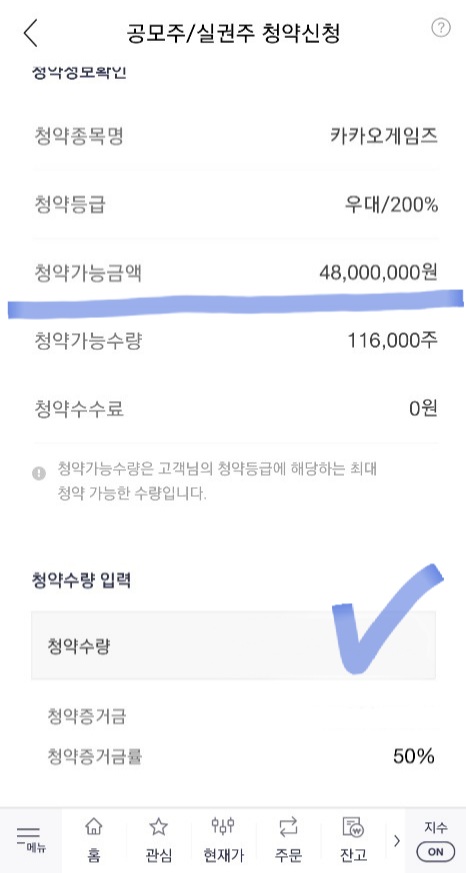466x873 pixels.
Task: Select the 청약가능금액 48,000,000원 row
Action: click(x=235, y=273)
